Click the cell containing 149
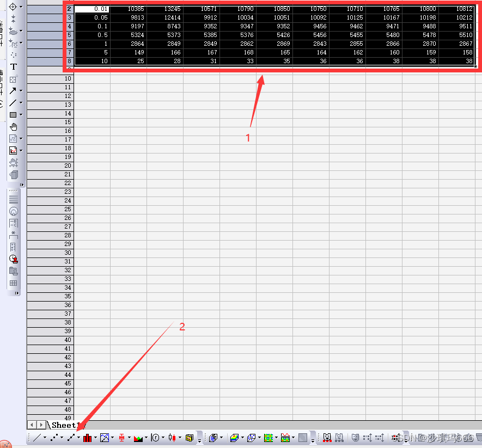Screen dimensions: 482x448 pos(129,53)
